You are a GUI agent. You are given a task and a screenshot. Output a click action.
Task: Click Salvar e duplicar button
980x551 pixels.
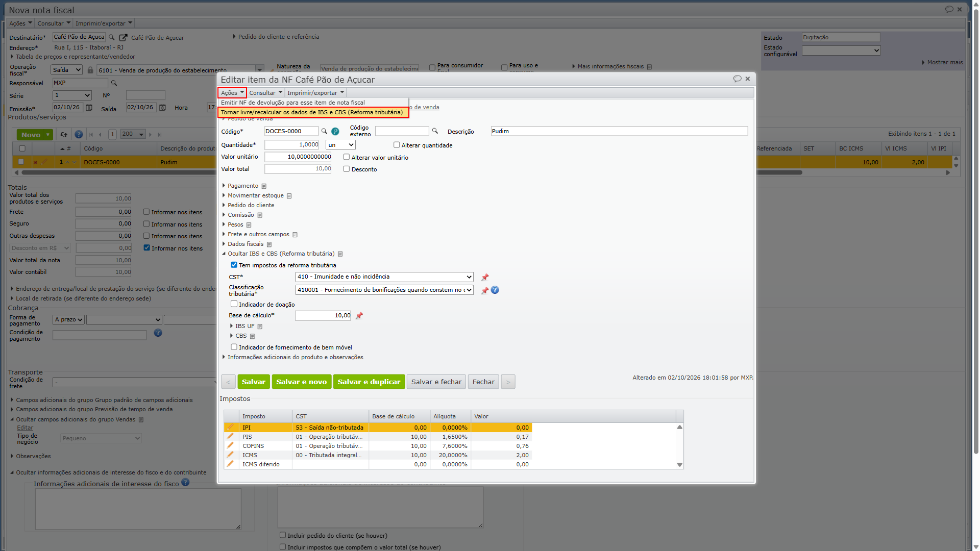(x=369, y=382)
